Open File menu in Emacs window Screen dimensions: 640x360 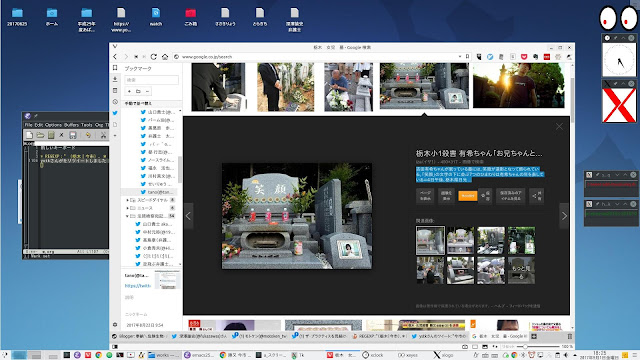point(28,125)
